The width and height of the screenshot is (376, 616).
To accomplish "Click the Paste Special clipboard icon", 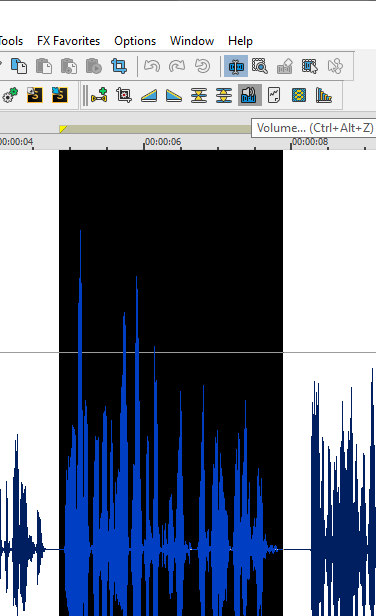I will (x=69, y=66).
